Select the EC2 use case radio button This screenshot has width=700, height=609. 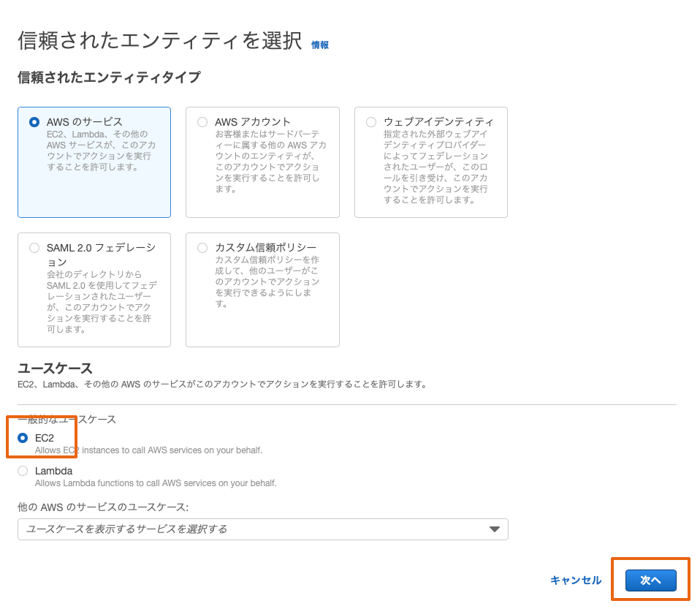point(23,438)
